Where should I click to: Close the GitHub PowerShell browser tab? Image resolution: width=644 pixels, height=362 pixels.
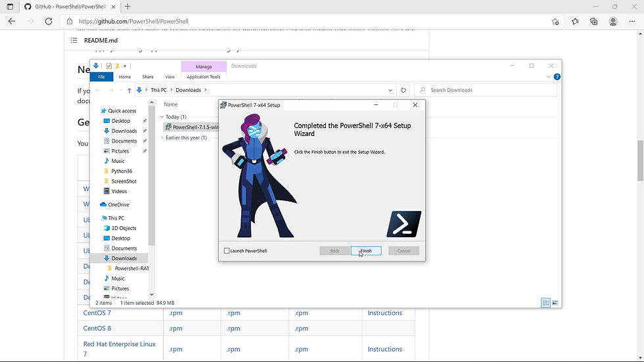[113, 7]
